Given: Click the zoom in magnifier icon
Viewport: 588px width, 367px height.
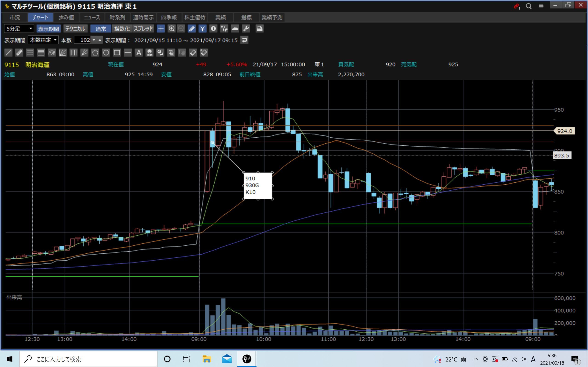Looking at the screenshot, I should (x=171, y=29).
